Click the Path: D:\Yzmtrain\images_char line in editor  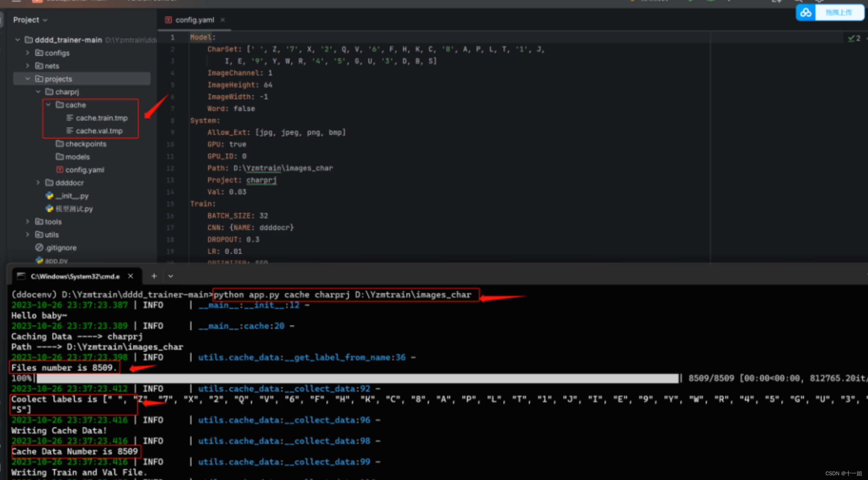pyautogui.click(x=270, y=168)
